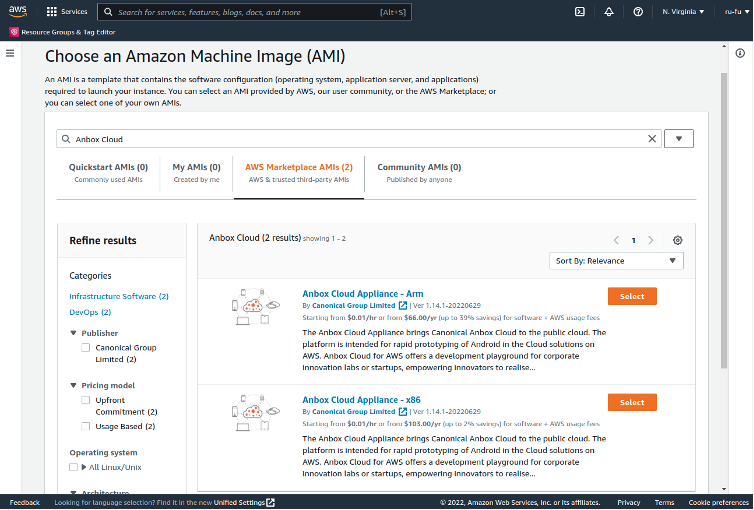
Task: Click the Anbox Cloud AMI search field
Action: [x=359, y=139]
